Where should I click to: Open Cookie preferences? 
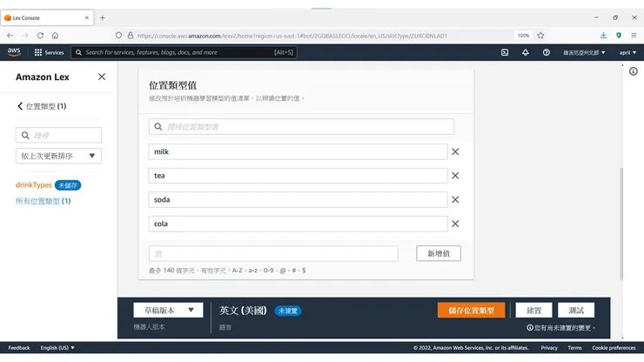614,347
